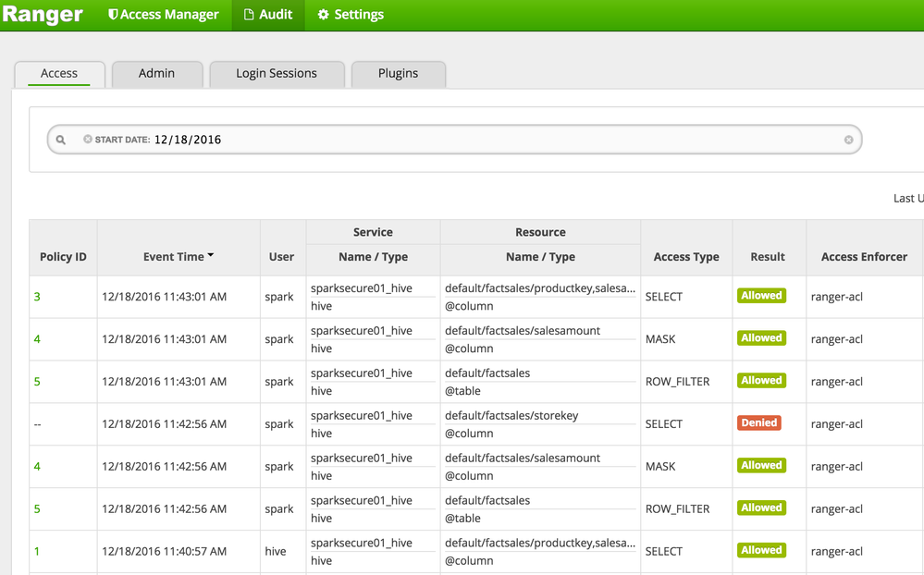Screen dimensions: 924x575
Task: Click the default/factsales/storekey resource cell
Action: [x=511, y=415]
